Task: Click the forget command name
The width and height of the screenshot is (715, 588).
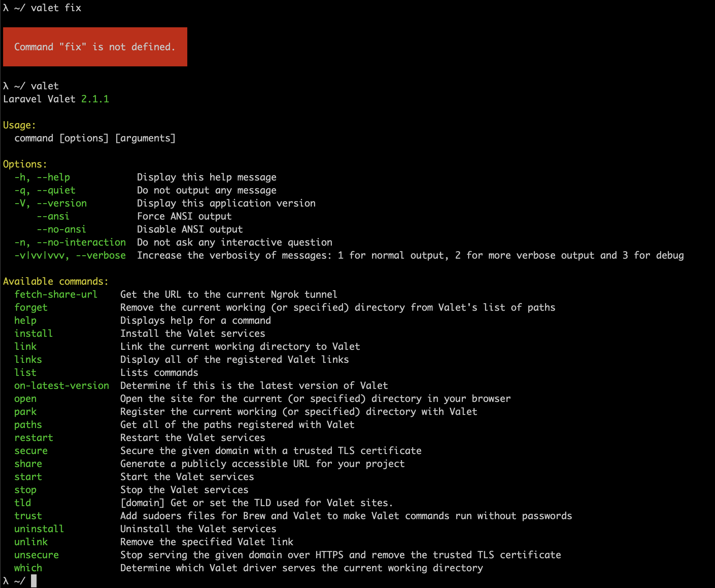Action: (31, 308)
